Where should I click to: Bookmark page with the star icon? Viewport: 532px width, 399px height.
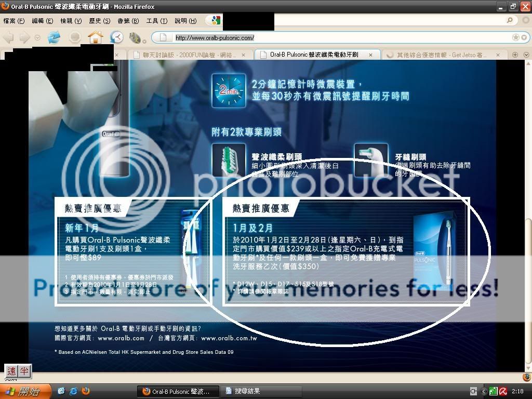515,37
